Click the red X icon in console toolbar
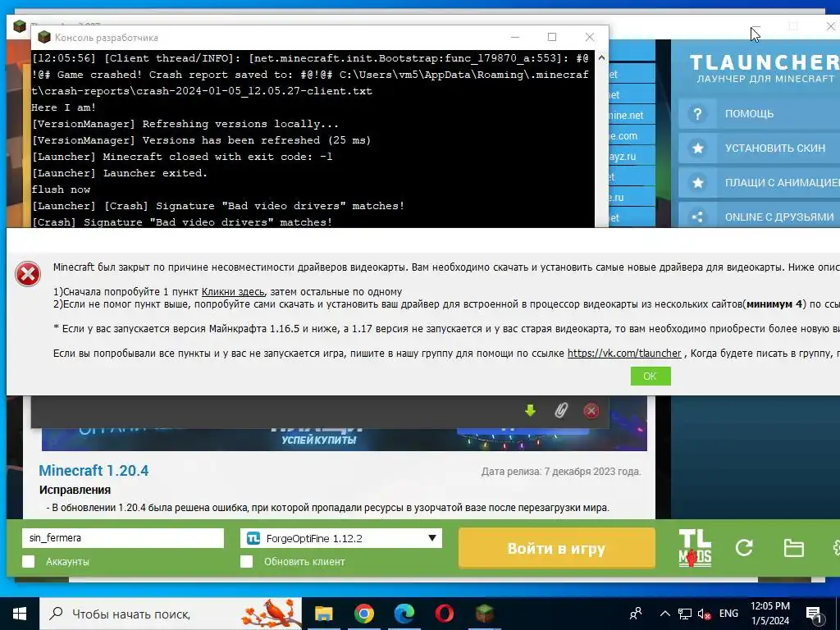 point(591,411)
